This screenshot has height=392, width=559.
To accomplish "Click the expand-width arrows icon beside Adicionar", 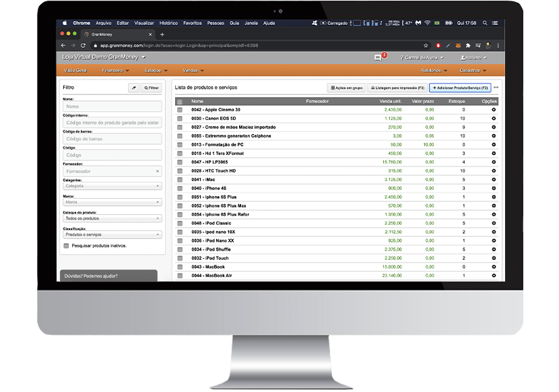I will pyautogui.click(x=496, y=88).
